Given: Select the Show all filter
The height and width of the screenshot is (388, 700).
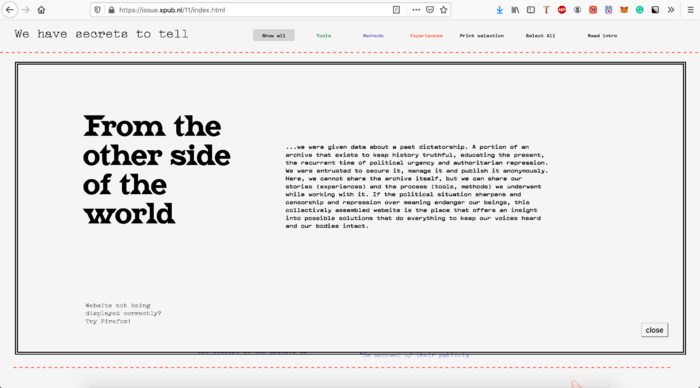Looking at the screenshot, I should (274, 35).
